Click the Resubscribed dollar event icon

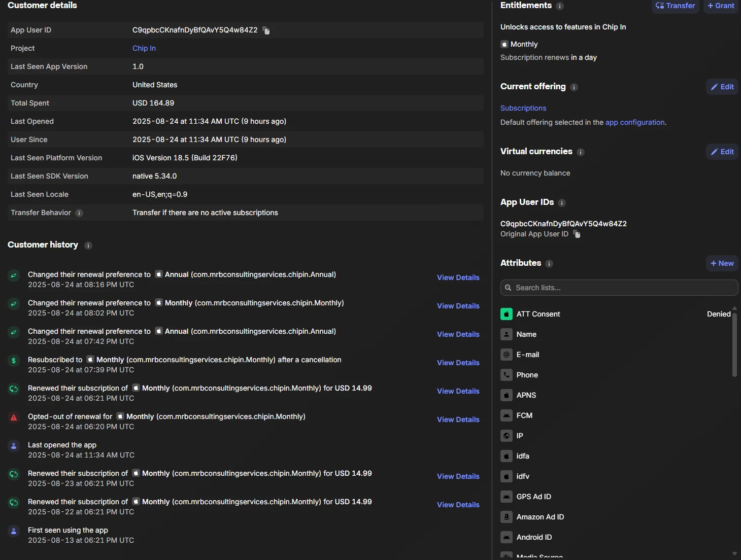(x=14, y=361)
